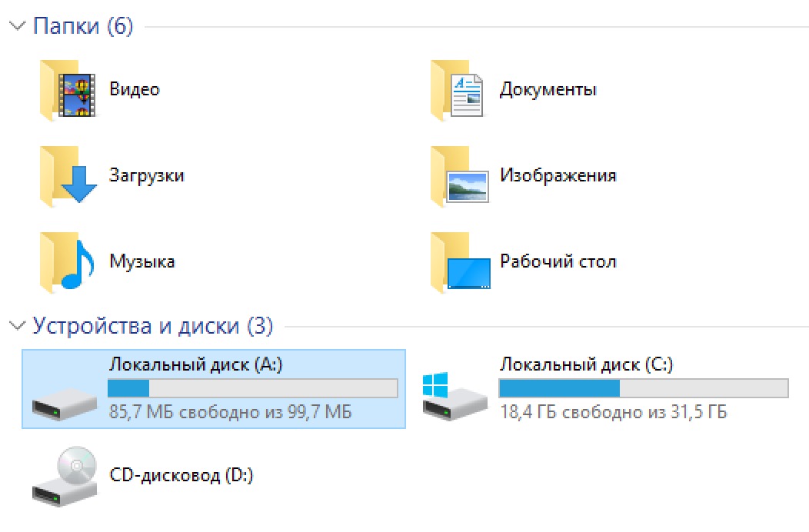Click the Загрузки folder icon
Viewport: 809px width, 532px height.
click(x=68, y=176)
